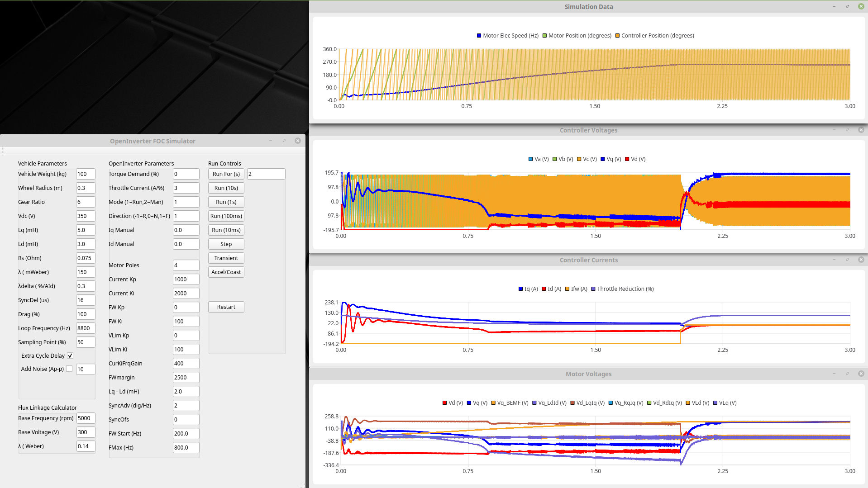
Task: Focus the Torque Demand (%) field
Action: pos(186,174)
